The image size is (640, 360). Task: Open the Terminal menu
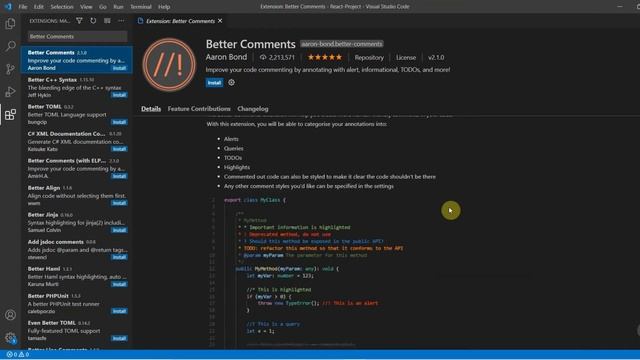pos(141,7)
